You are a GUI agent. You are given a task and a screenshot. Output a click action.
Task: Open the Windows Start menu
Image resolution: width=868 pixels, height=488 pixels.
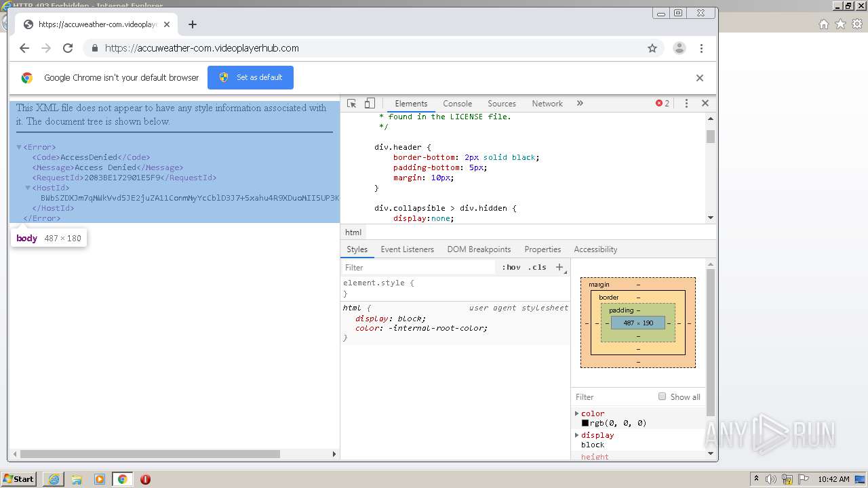tap(18, 479)
